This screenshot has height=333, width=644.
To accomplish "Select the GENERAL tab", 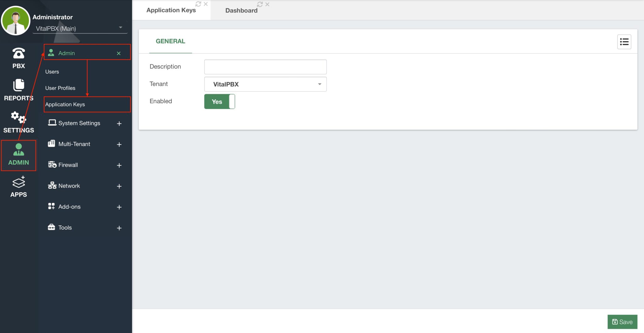I will [x=170, y=41].
